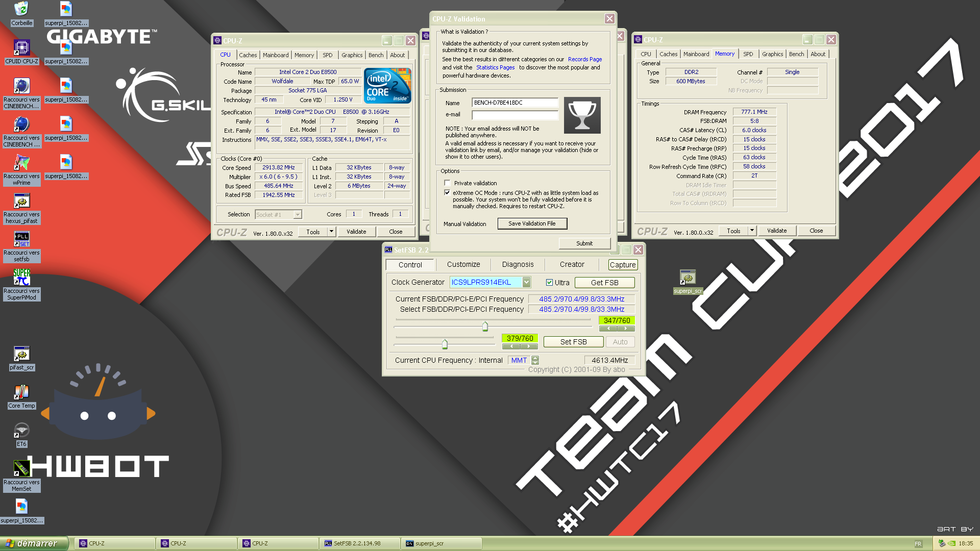Open the Tools dropdown arrow in left CPU-Z
The height and width of the screenshot is (551, 980).
[x=331, y=232]
